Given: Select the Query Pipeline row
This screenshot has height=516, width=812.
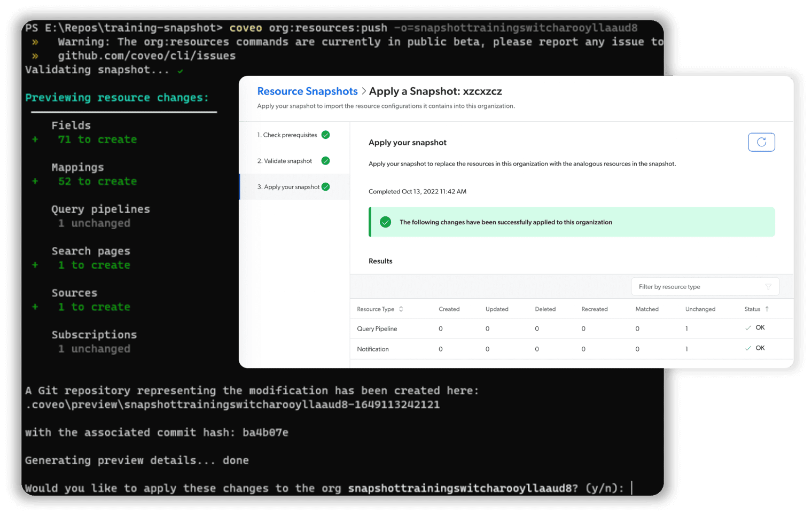Looking at the screenshot, I should pos(572,329).
